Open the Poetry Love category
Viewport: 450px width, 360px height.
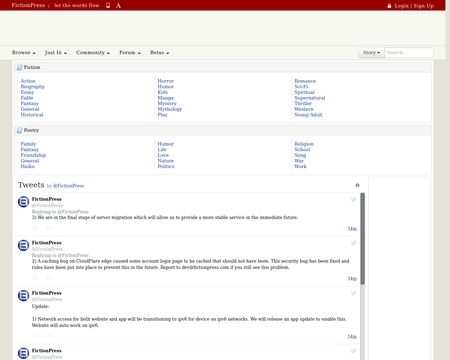[163, 155]
